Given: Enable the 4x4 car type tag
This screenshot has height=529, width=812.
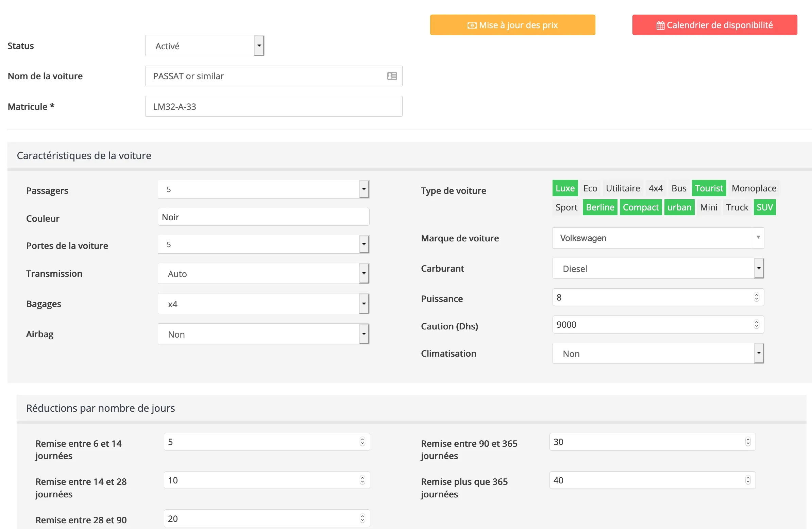Looking at the screenshot, I should [x=656, y=188].
